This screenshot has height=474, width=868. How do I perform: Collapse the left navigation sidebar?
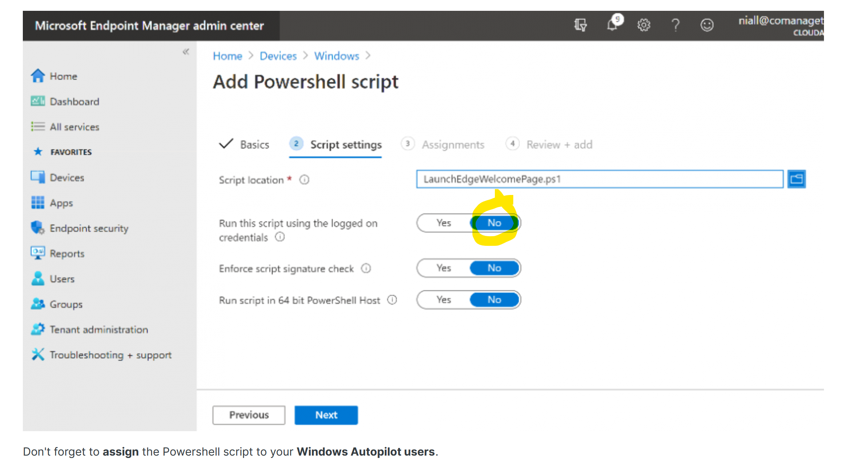pos(186,52)
